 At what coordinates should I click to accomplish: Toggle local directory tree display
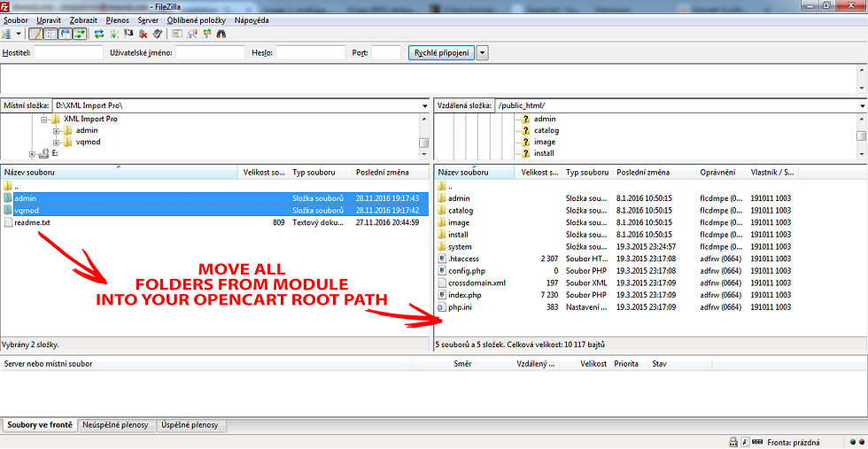[50, 34]
